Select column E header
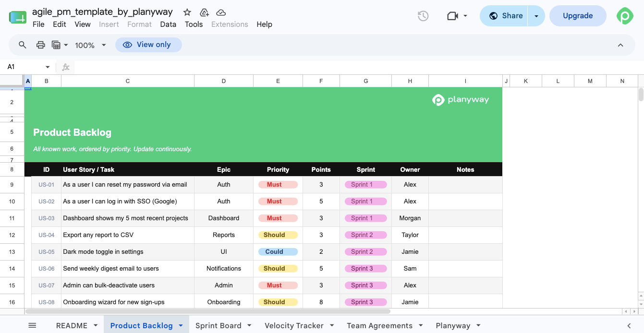The width and height of the screenshot is (644, 333). pyautogui.click(x=278, y=81)
